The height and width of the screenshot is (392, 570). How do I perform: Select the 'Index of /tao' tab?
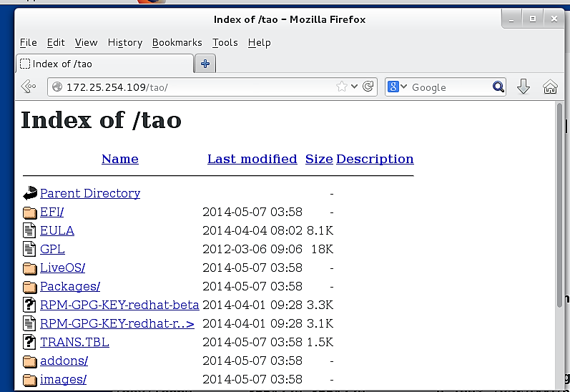104,64
